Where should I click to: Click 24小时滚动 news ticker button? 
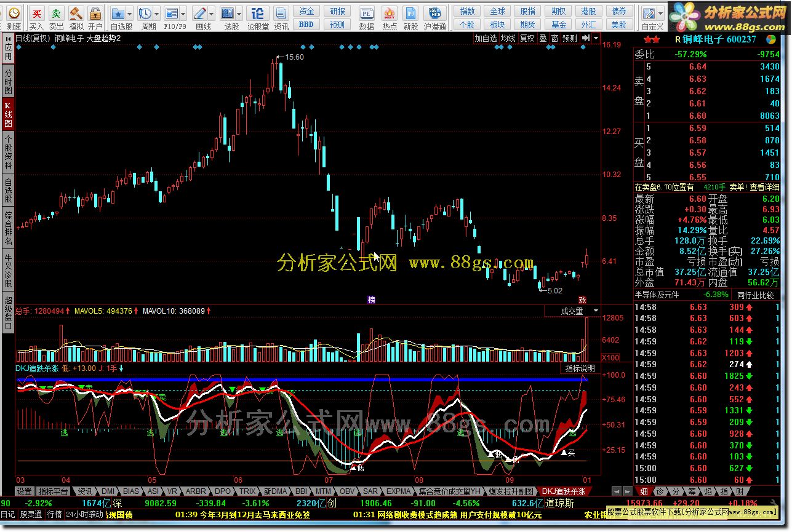pyautogui.click(x=85, y=514)
